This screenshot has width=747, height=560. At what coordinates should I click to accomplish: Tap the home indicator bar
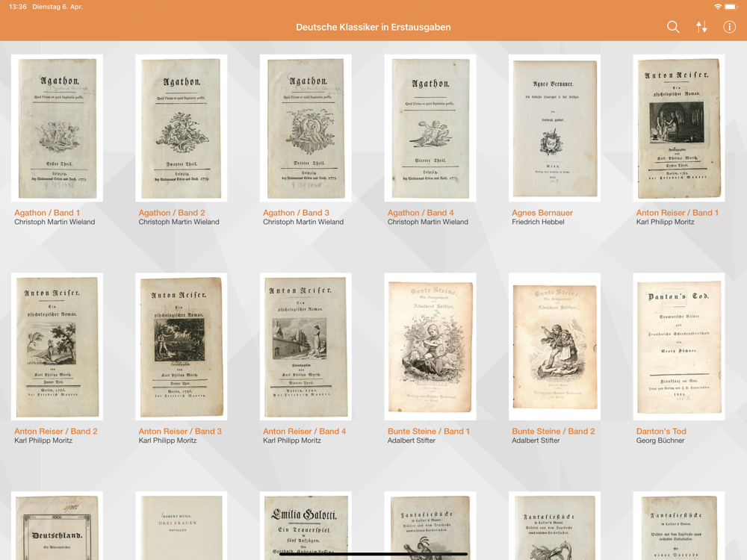coord(373,554)
